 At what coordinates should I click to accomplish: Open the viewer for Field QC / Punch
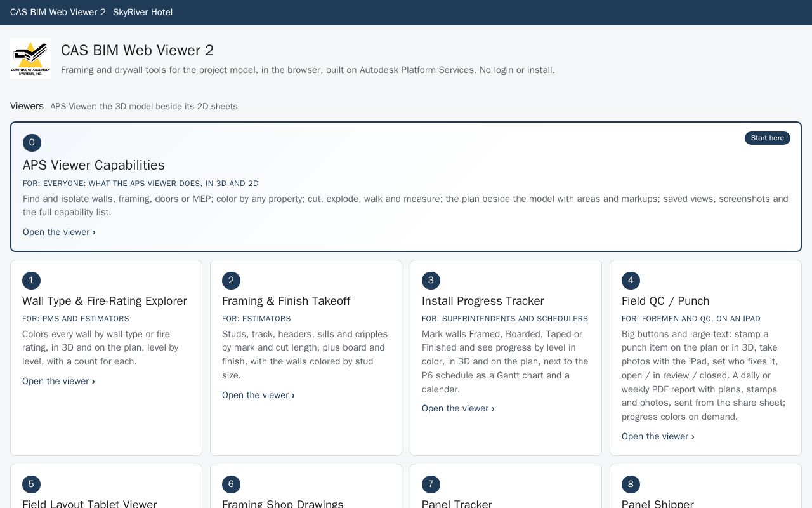pos(658,436)
